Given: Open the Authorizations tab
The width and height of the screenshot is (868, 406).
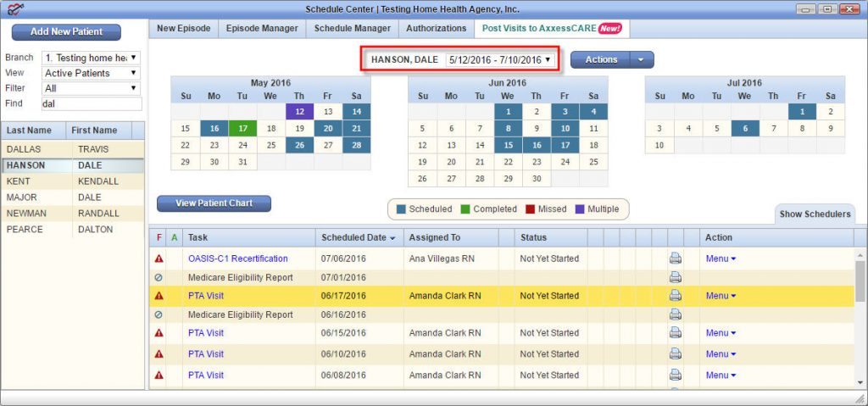Looking at the screenshot, I should click(x=437, y=28).
